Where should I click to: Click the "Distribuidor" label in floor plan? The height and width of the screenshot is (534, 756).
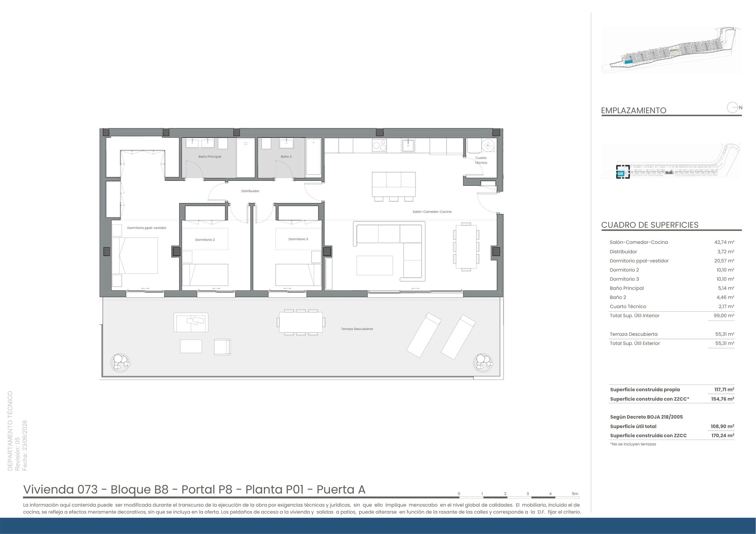250,191
